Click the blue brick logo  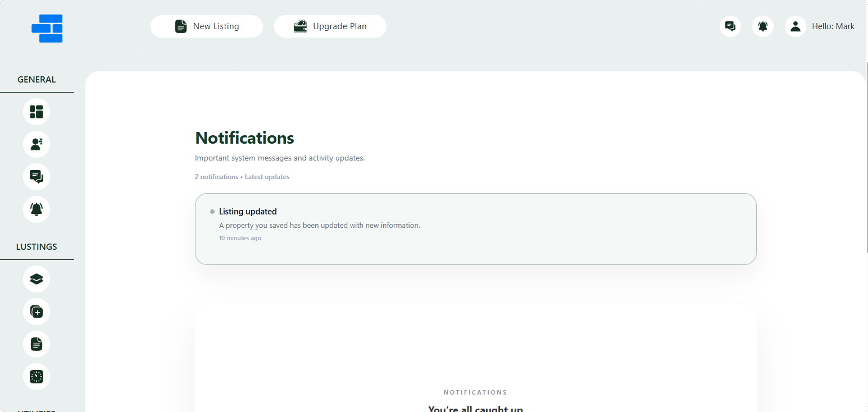click(47, 29)
